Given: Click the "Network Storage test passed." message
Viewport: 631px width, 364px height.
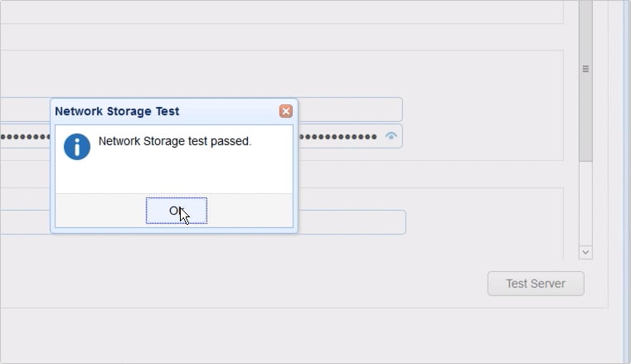Looking at the screenshot, I should click(174, 142).
